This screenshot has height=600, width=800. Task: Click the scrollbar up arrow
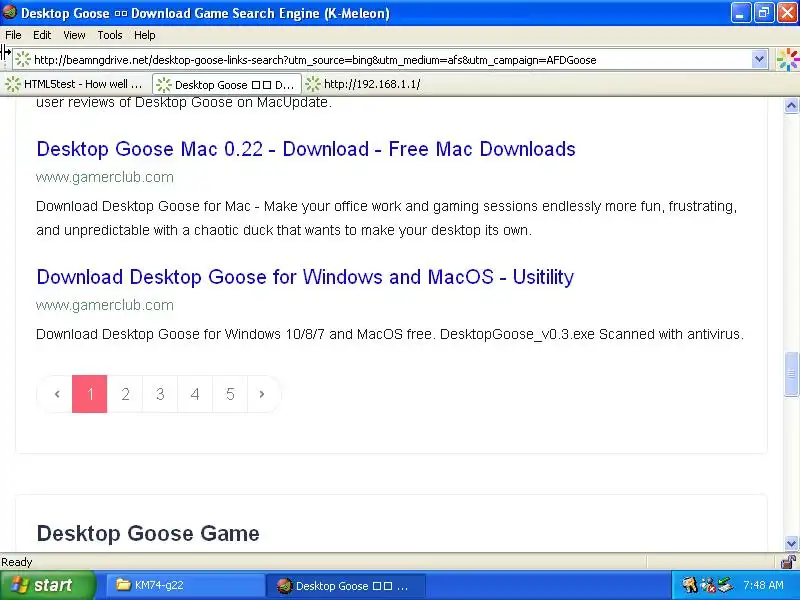(x=791, y=106)
